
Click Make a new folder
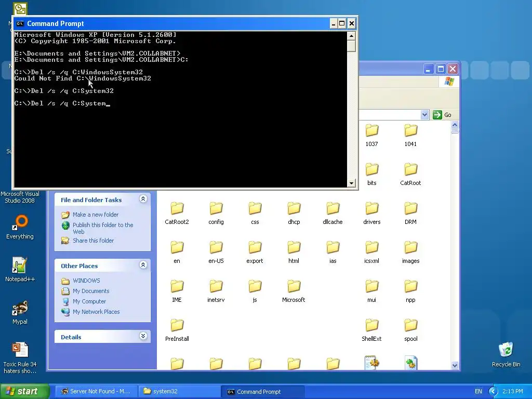96,215
